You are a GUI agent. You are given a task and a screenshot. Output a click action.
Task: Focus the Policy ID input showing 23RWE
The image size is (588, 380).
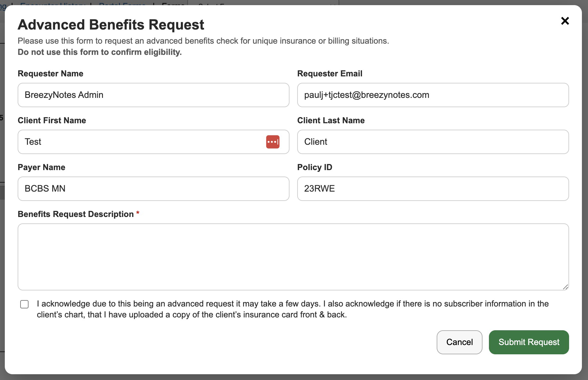point(433,189)
